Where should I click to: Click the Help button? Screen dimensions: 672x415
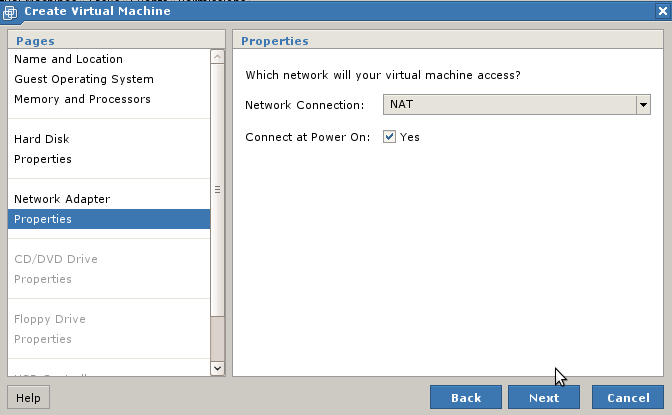[x=28, y=398]
